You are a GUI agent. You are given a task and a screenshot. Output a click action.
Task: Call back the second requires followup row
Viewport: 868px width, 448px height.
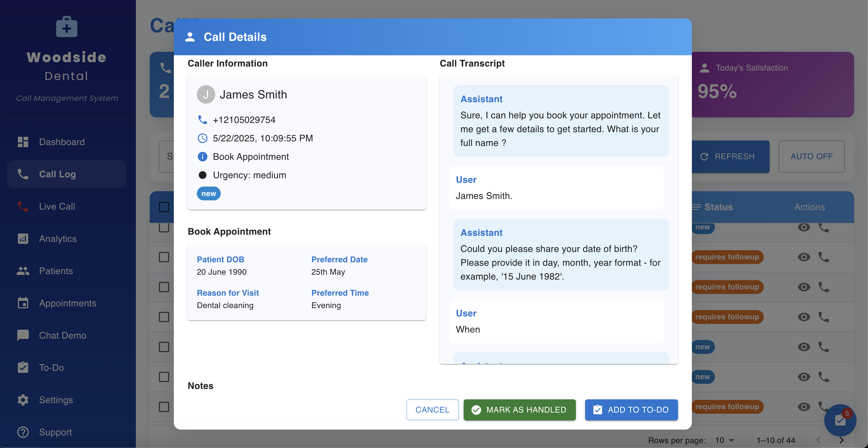click(x=823, y=287)
